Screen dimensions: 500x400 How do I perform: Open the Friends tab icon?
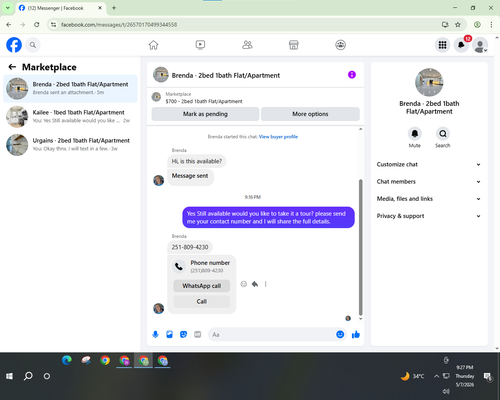[x=247, y=45]
